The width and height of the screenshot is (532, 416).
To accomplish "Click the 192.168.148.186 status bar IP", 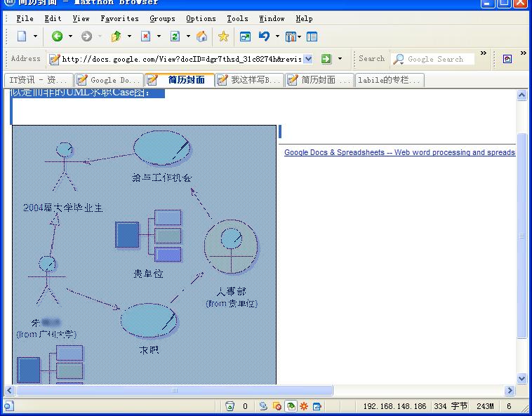I will coord(394,406).
